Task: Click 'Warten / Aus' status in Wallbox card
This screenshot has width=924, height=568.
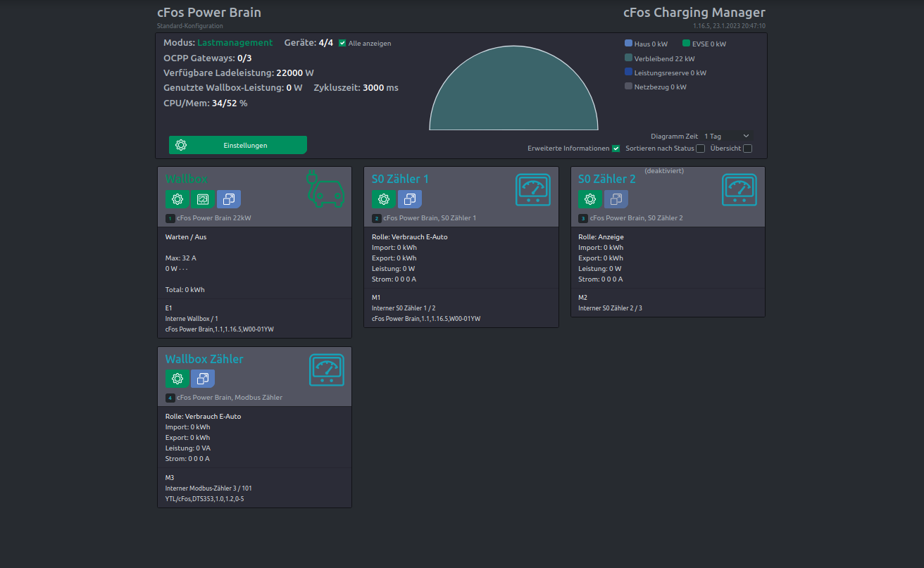Action: (x=186, y=237)
